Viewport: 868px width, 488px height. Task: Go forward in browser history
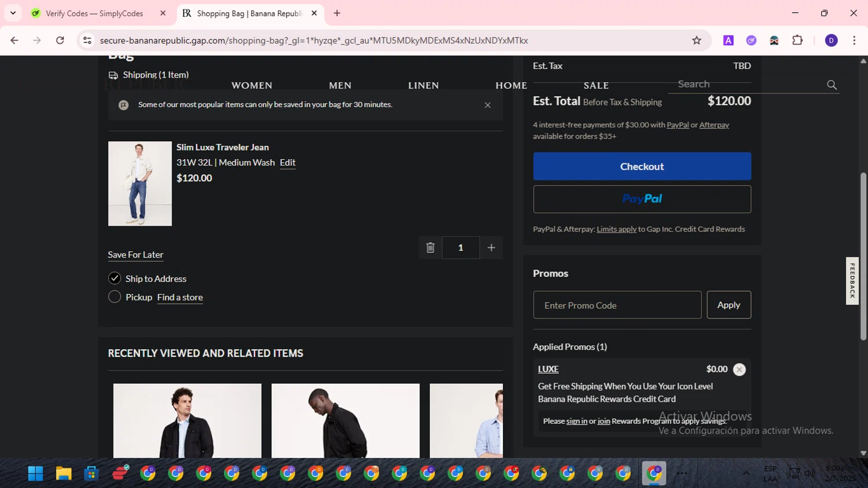[37, 40]
